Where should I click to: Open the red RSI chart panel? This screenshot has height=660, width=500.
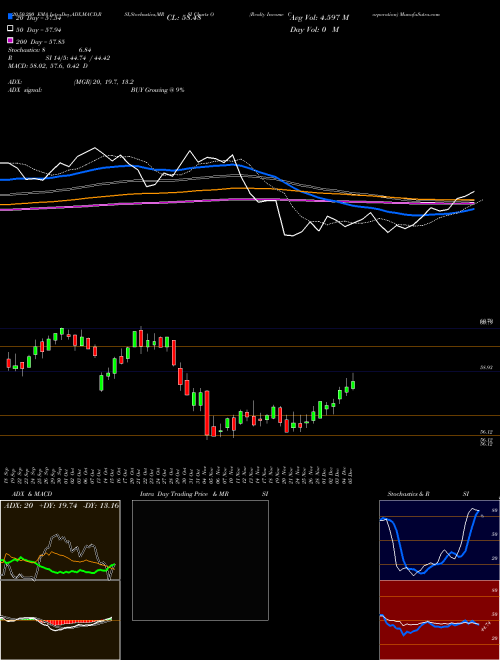point(439,620)
